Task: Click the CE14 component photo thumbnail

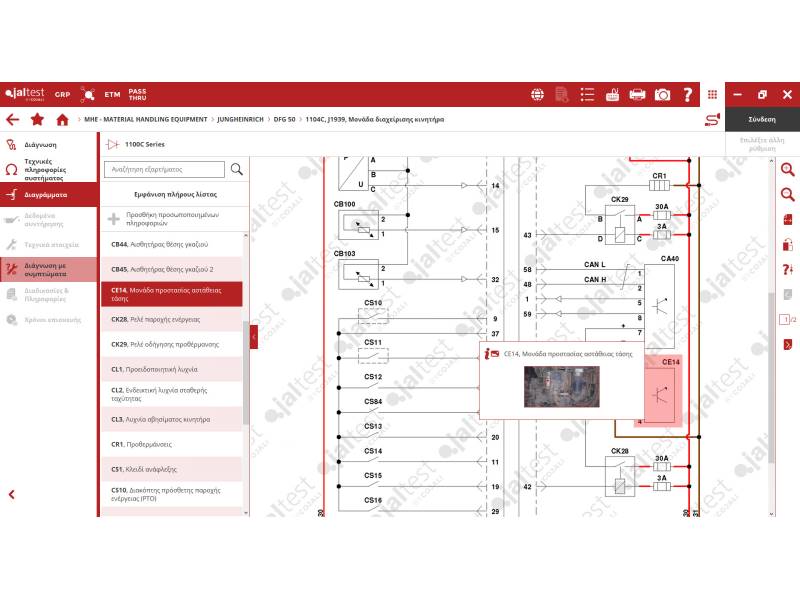Action: [x=561, y=386]
